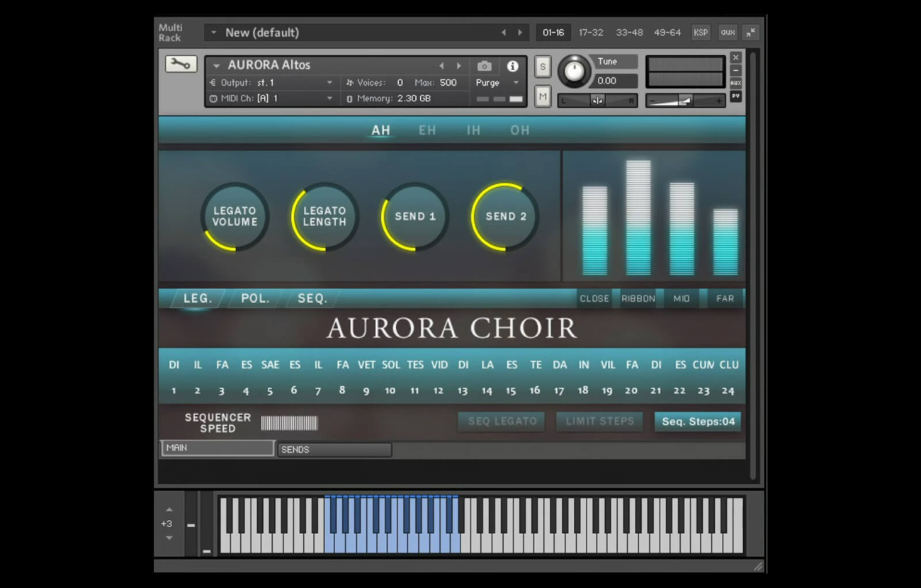Switch to the SENDS page strip

tap(334, 449)
